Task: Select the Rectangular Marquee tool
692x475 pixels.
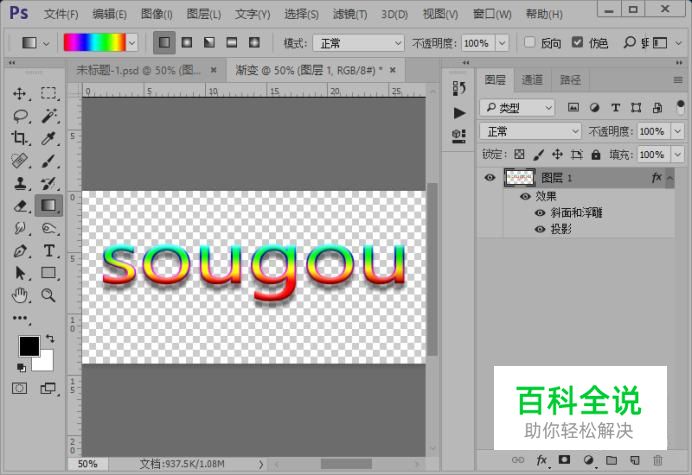Action: pos(49,93)
